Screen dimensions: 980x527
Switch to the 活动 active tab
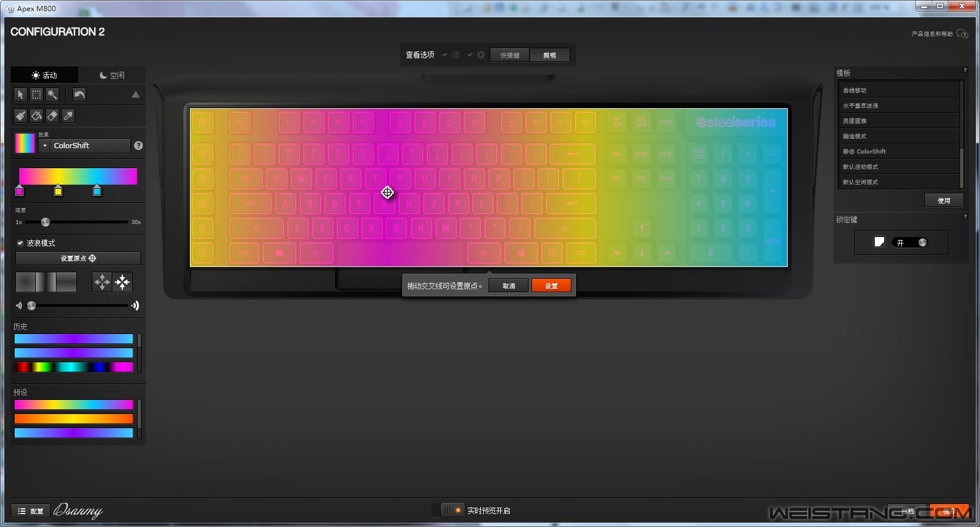point(45,75)
